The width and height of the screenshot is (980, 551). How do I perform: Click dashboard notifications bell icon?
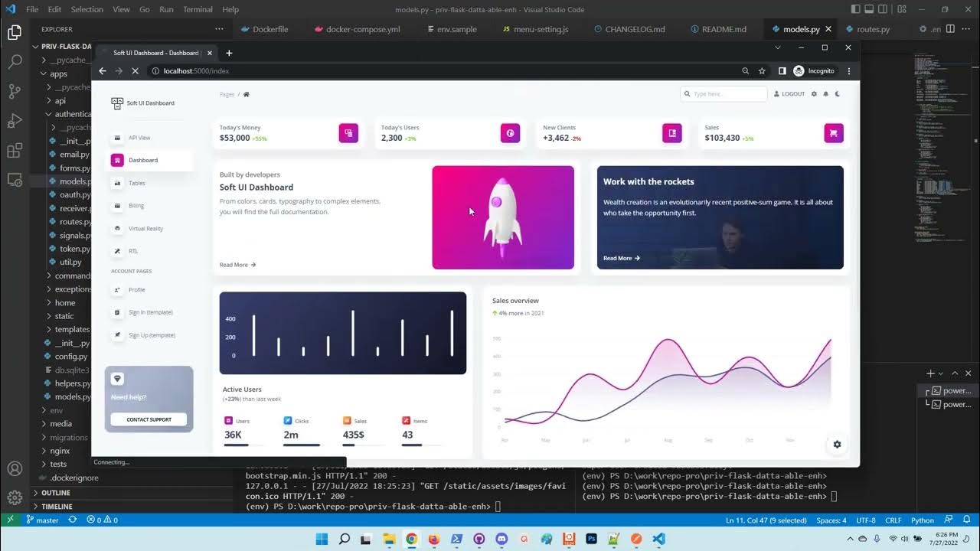coord(825,93)
